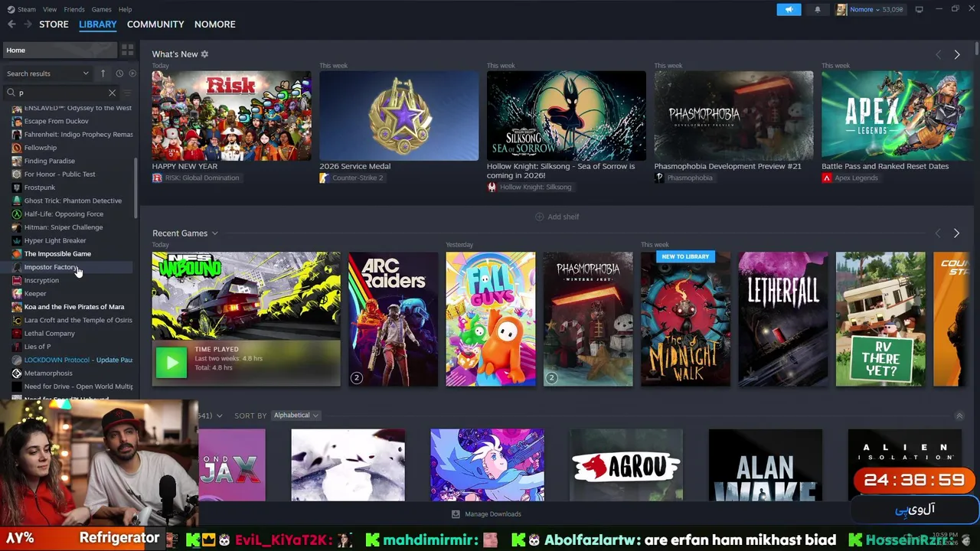Click the sidebar game list scrollbar
The height and width of the screenshot is (551, 980).
click(x=136, y=187)
